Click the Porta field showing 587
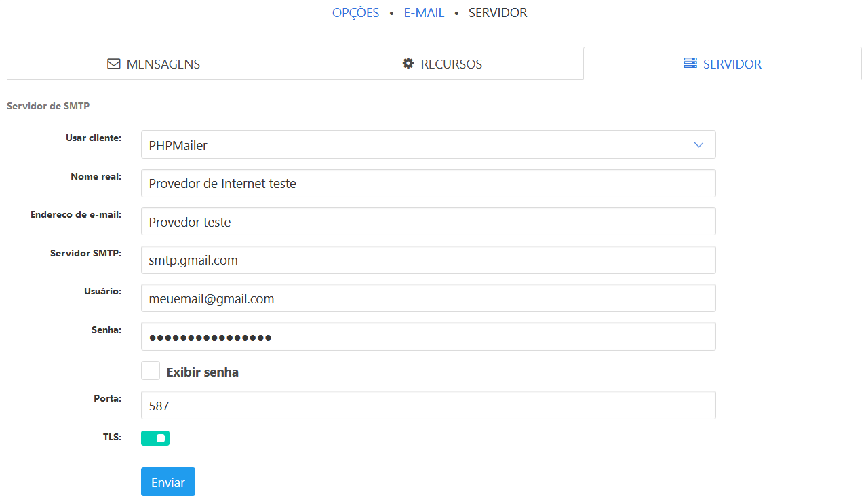 428,406
